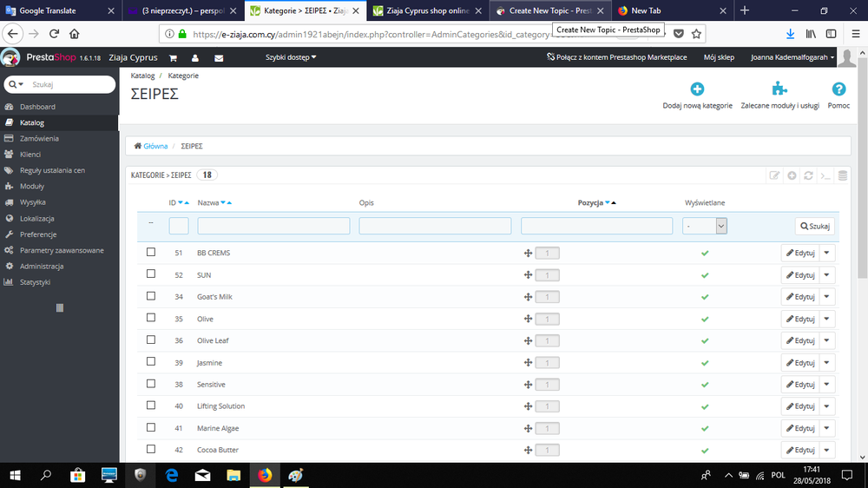Viewport: 868px width, 488px height.
Task: Click the shopping cart icon in header
Action: pyautogui.click(x=173, y=57)
